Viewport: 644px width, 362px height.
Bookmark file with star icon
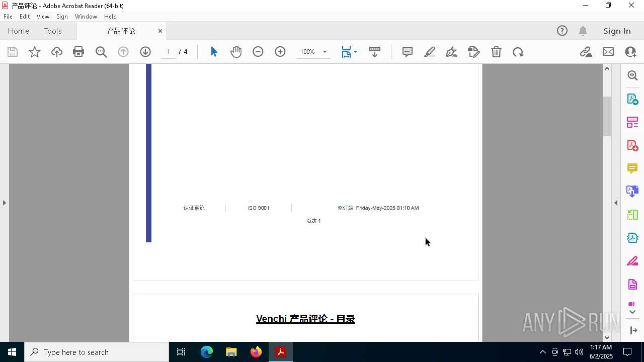(35, 52)
